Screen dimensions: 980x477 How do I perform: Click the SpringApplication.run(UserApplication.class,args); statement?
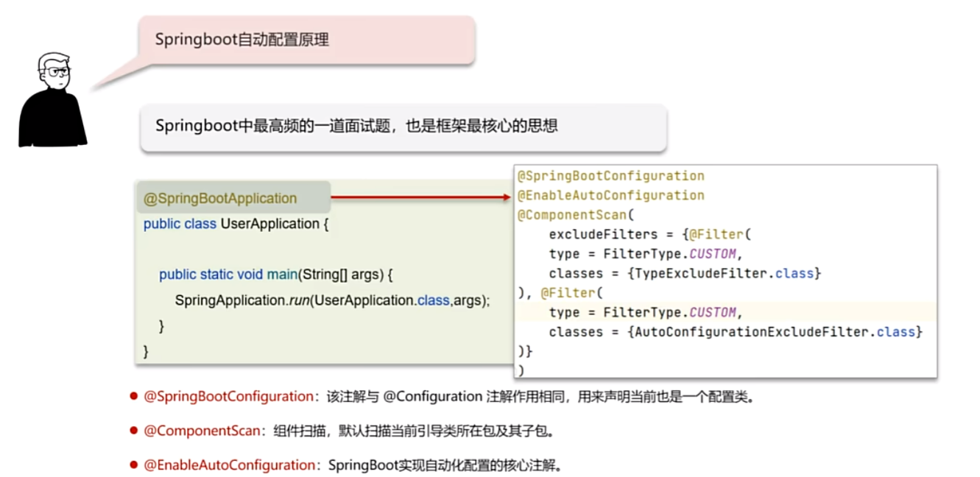[332, 300]
